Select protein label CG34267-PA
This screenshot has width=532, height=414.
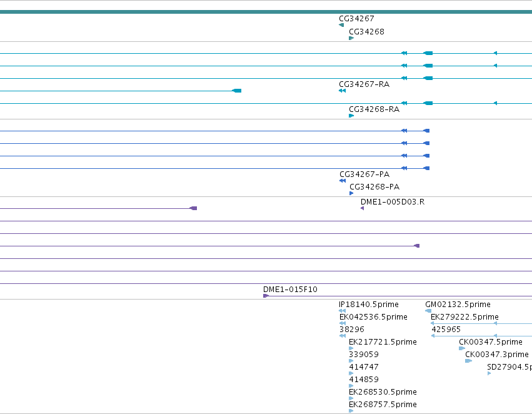click(364, 174)
